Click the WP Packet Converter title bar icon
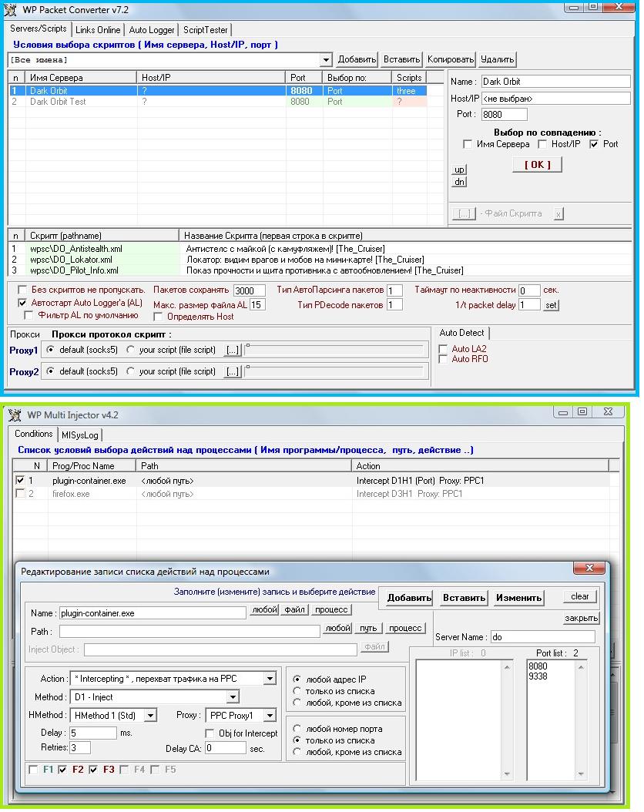 tap(10, 9)
